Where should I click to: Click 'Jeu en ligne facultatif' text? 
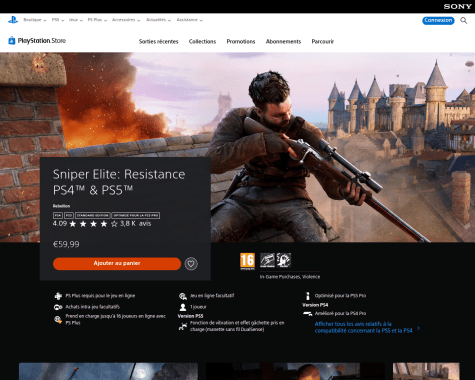[212, 296]
